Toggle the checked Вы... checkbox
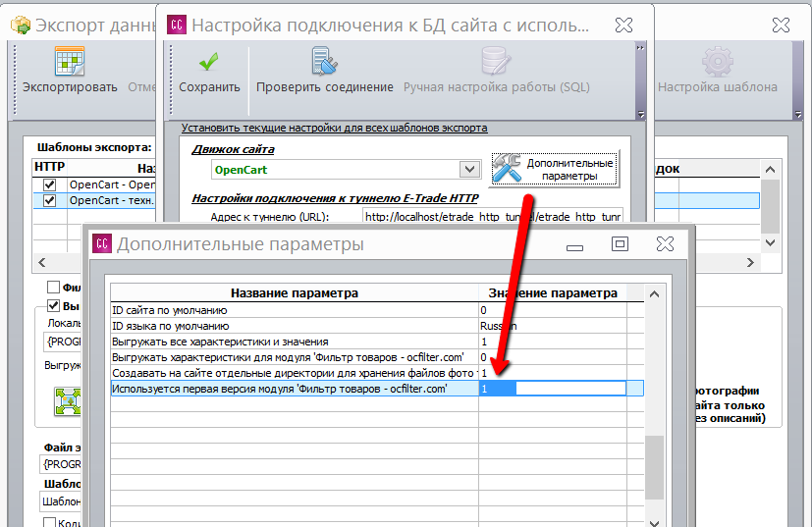Viewport: 812px width, 527px height. tap(53, 305)
